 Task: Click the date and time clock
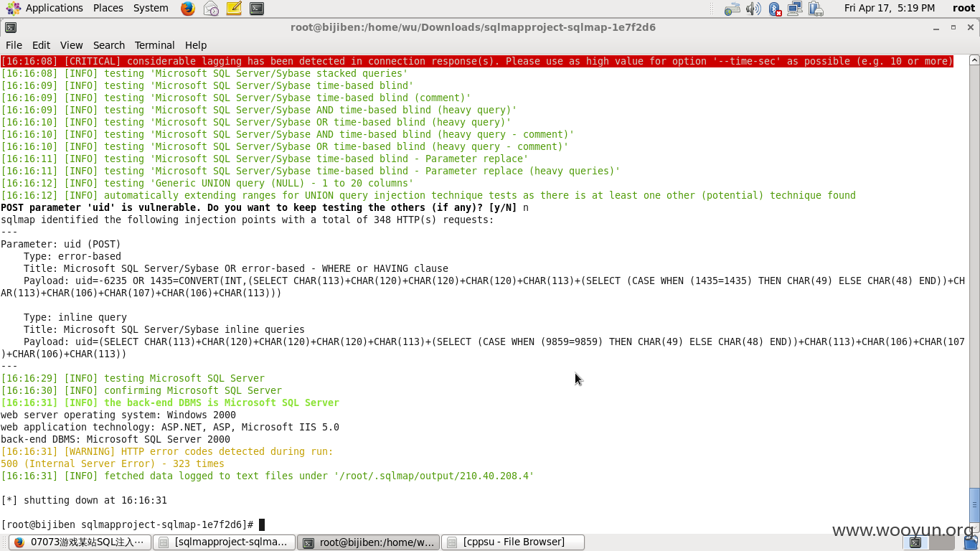tap(890, 8)
